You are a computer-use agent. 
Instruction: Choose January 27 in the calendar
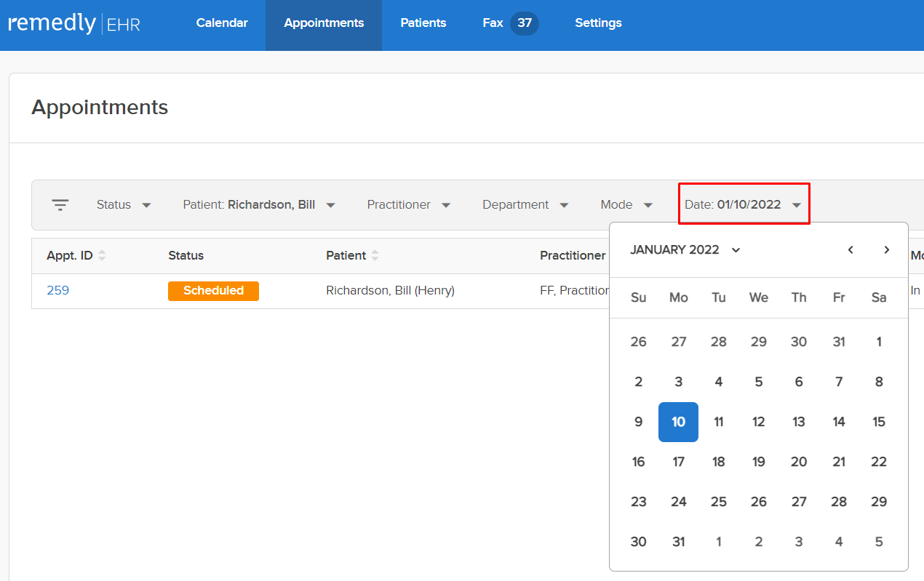coord(799,502)
